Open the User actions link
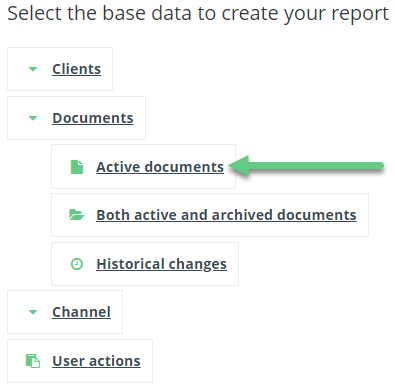This screenshot has width=395, height=387. click(96, 361)
